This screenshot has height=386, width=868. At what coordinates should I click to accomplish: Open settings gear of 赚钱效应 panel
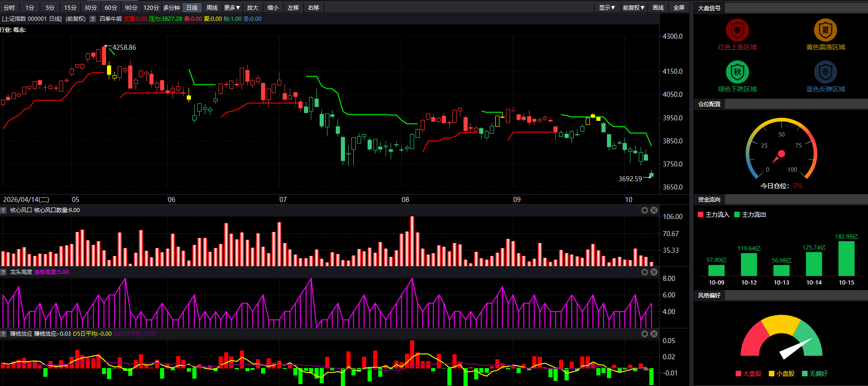[645, 334]
